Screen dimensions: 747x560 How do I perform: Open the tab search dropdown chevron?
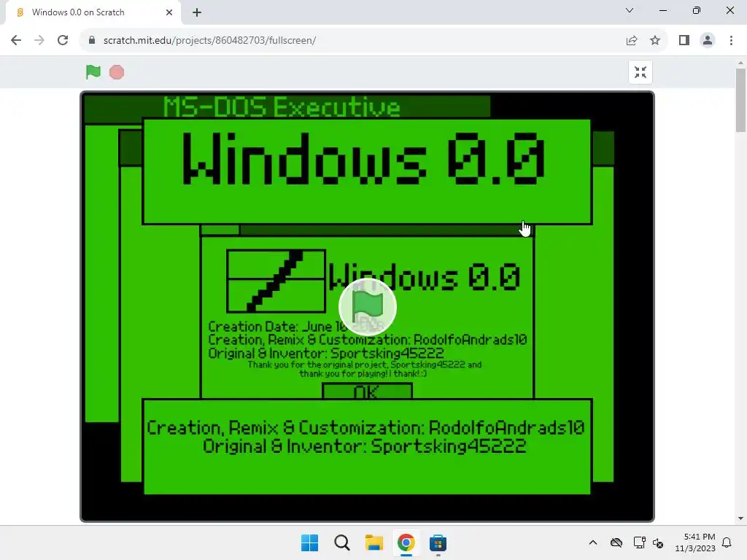pyautogui.click(x=630, y=10)
